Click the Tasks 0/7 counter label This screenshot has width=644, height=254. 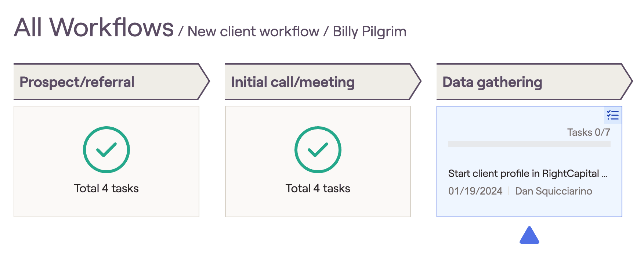(589, 132)
